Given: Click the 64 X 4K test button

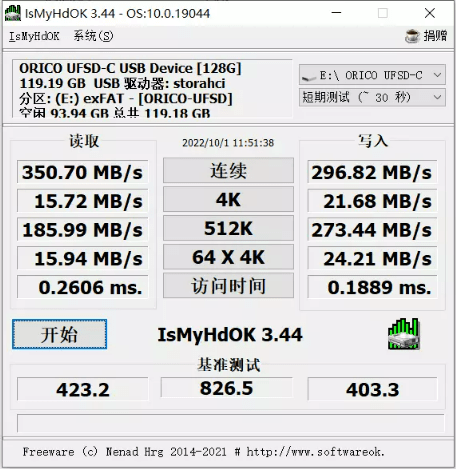Looking at the screenshot, I should [x=228, y=257].
